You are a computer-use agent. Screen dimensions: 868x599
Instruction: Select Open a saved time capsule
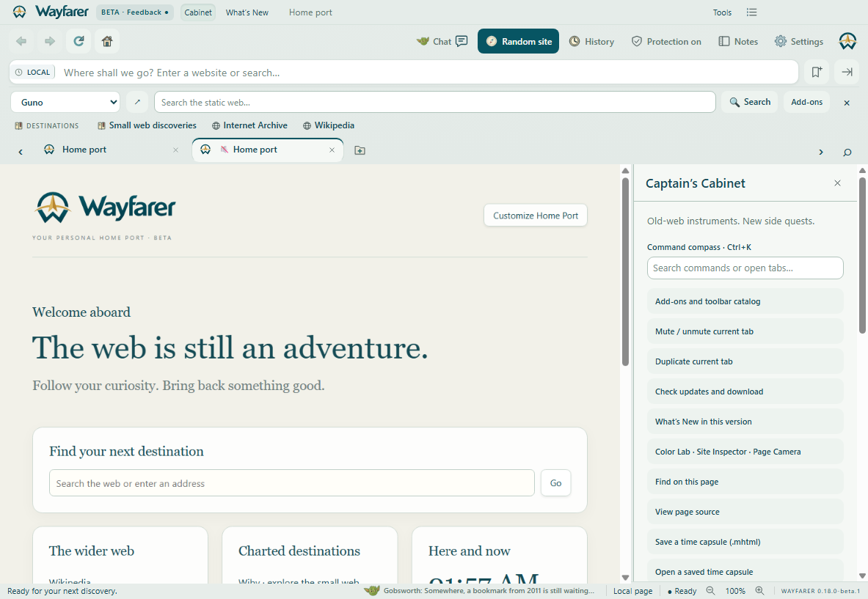[745, 572]
